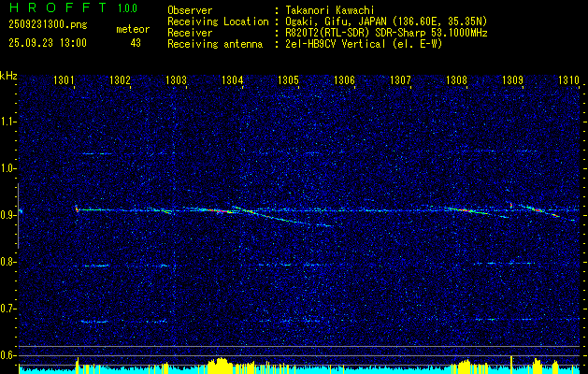Click the 0.8 kHz frequency label
This screenshot has width=588, height=374.
[x=8, y=262]
